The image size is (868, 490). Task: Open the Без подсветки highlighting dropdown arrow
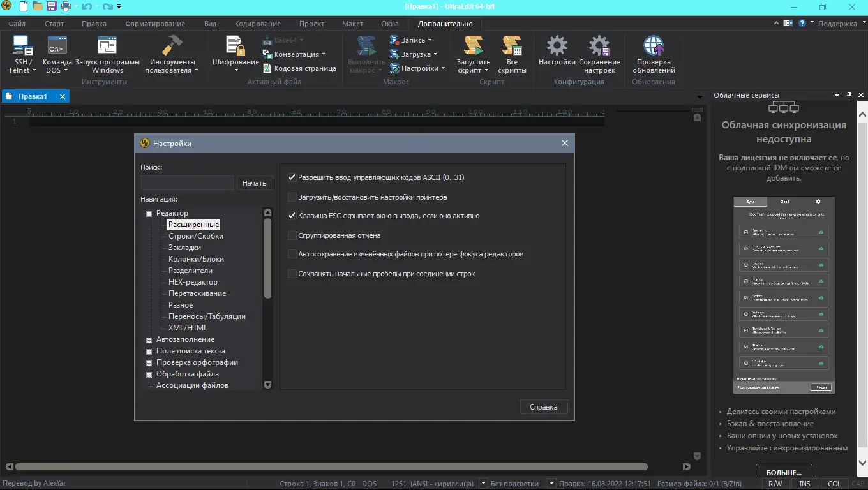coord(552,484)
